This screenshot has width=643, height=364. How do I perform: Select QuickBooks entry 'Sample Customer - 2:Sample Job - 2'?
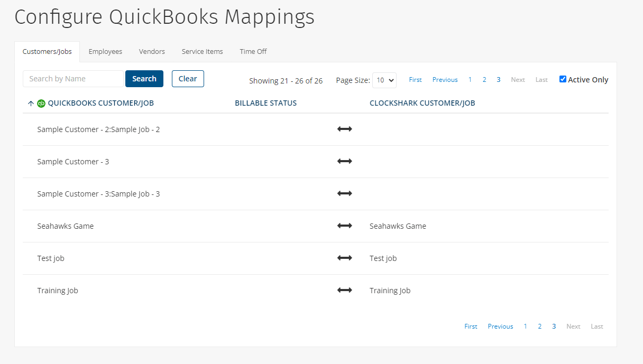tap(98, 129)
